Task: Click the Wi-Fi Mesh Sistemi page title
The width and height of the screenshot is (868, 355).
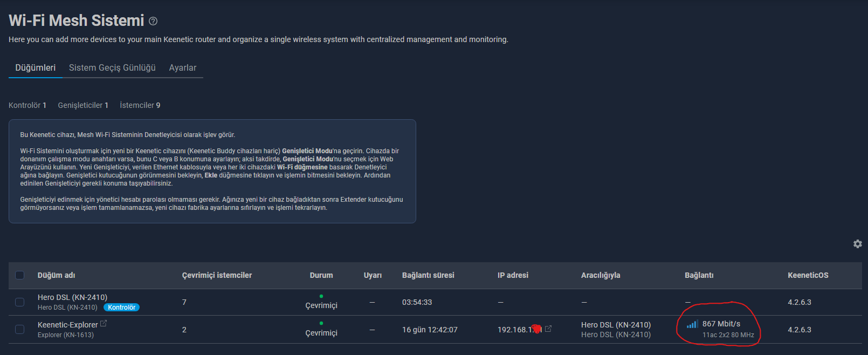Action: click(x=77, y=21)
